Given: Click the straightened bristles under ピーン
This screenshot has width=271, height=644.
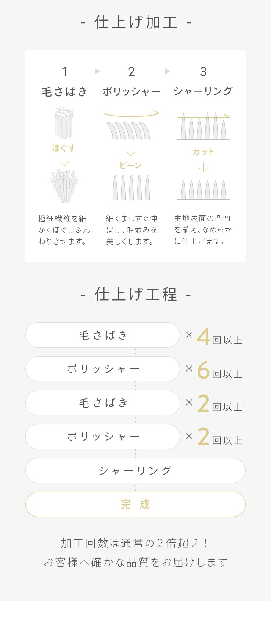Looking at the screenshot, I should pos(131,188).
